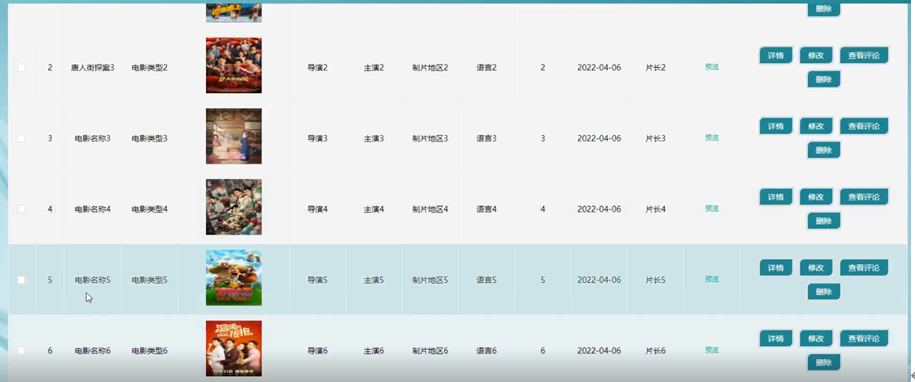This screenshot has width=915, height=382.
Task: Open 查看评论 for 电影名称6
Action: (x=864, y=338)
